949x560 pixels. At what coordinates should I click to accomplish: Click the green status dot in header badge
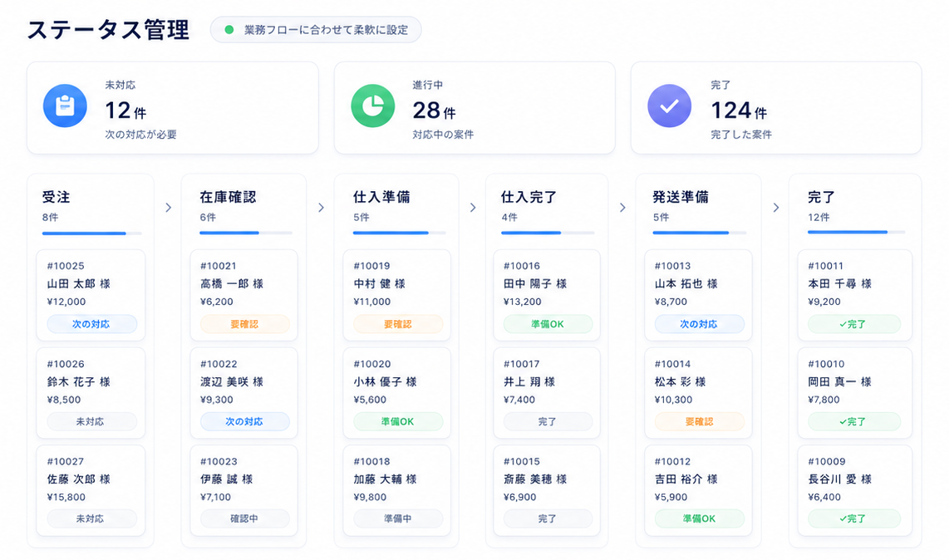[x=229, y=30]
